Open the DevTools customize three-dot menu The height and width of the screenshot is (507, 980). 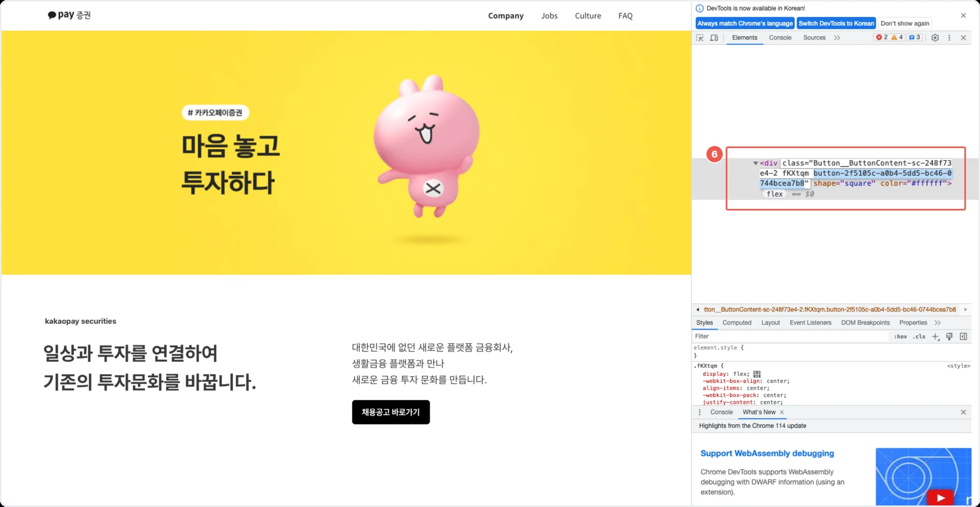pos(949,38)
